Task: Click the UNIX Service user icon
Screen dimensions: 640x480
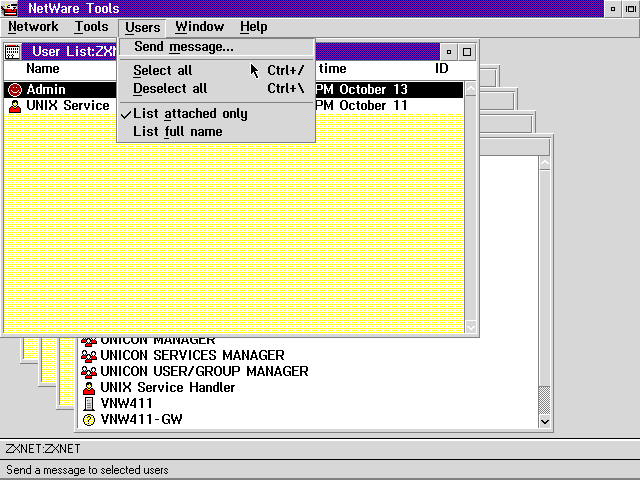Action: (x=15, y=106)
